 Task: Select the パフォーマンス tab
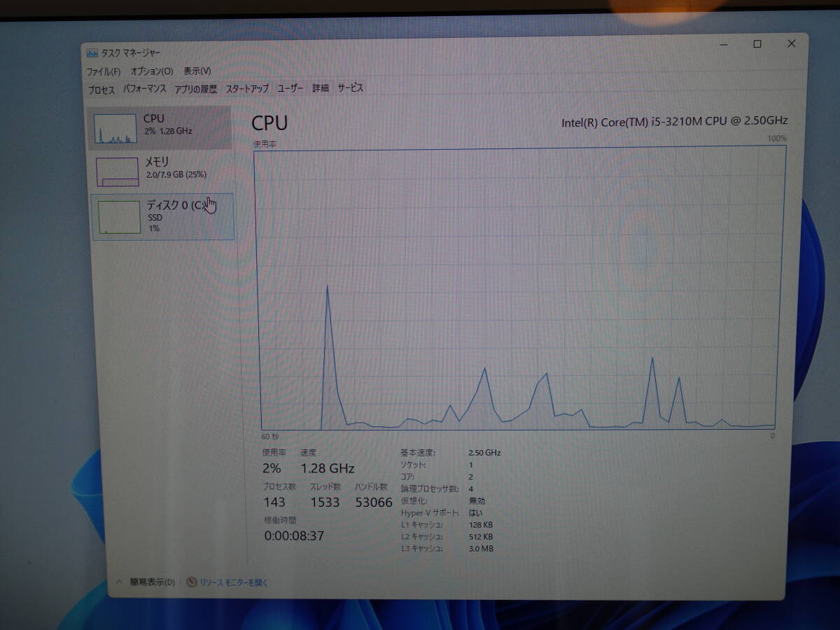click(x=145, y=89)
